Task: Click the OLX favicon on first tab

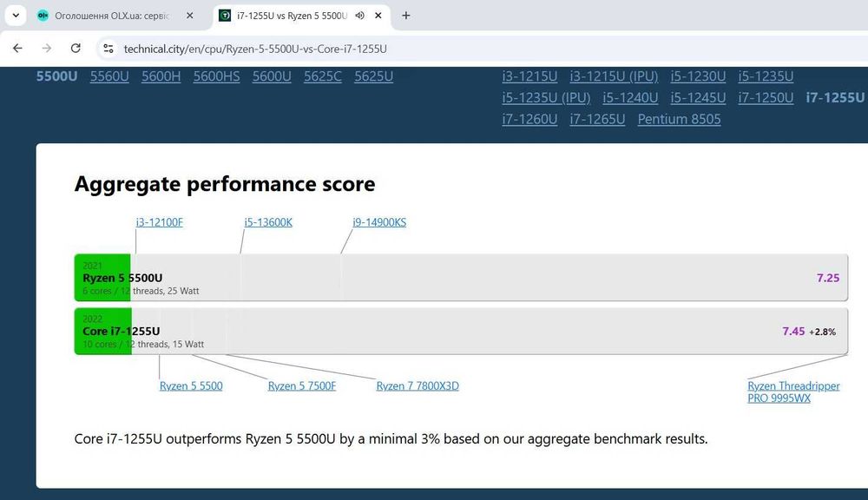Action: pos(43,16)
